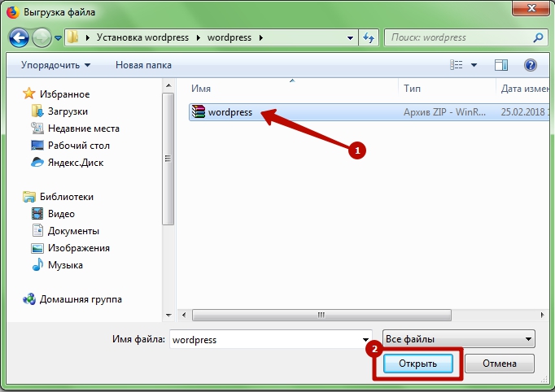Open the 'Видео' library
Image resolution: width=555 pixels, height=392 pixels.
point(61,214)
